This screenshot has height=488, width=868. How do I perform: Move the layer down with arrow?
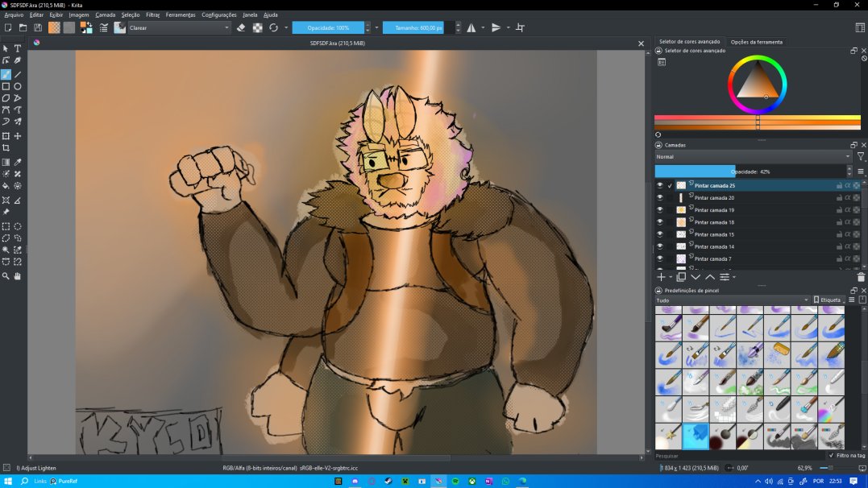[696, 277]
